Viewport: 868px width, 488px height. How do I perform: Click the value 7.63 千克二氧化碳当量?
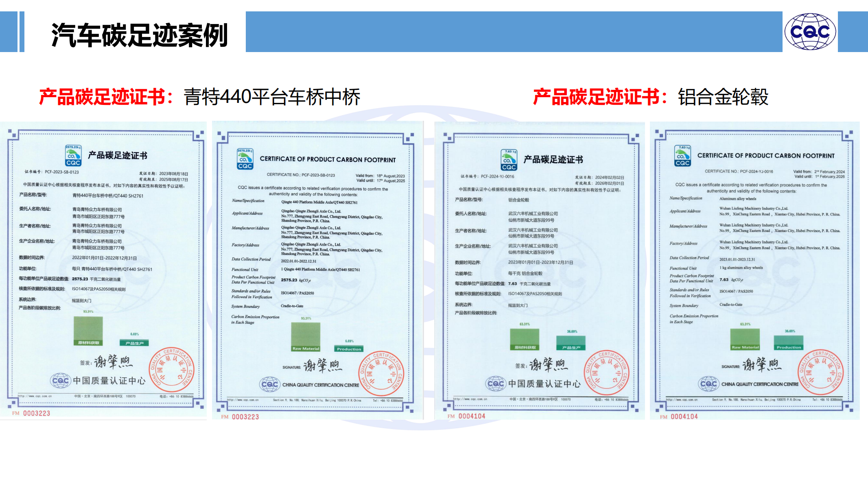click(529, 284)
